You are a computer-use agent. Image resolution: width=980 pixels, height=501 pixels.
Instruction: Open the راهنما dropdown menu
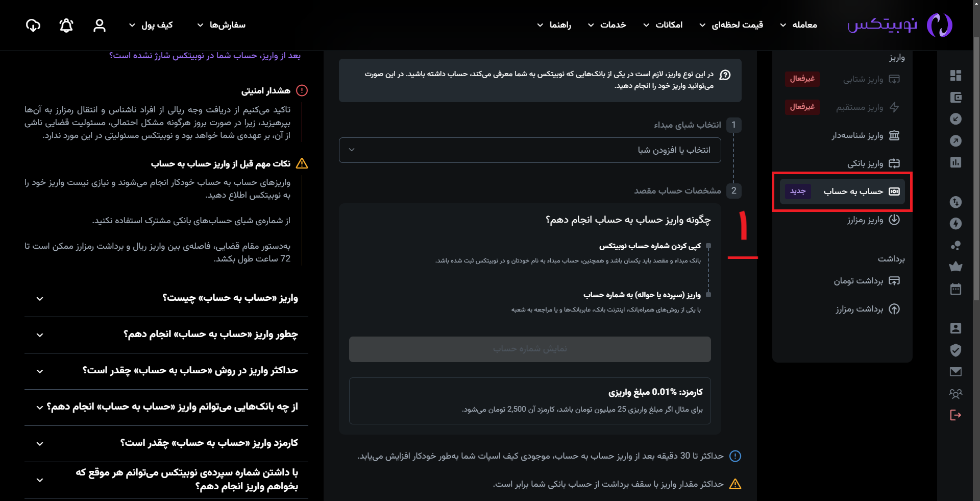click(x=554, y=25)
